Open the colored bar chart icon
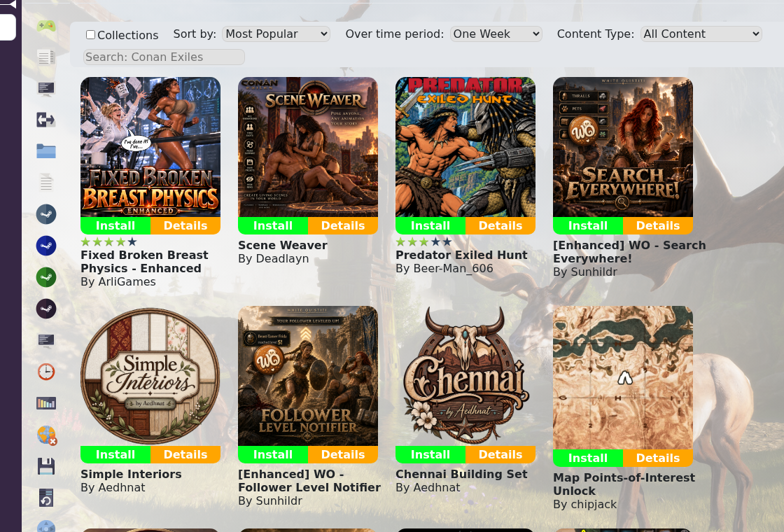 click(46, 403)
